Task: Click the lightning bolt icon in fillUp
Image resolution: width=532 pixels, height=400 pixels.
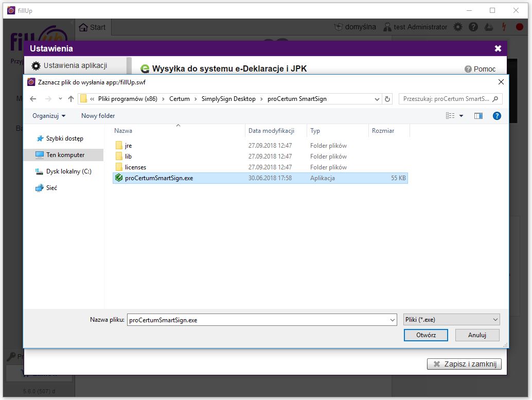Action: coord(504,27)
